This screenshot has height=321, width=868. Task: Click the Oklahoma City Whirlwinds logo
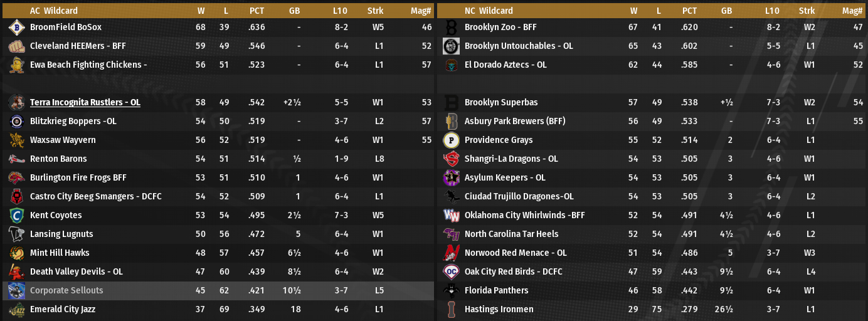(x=451, y=216)
